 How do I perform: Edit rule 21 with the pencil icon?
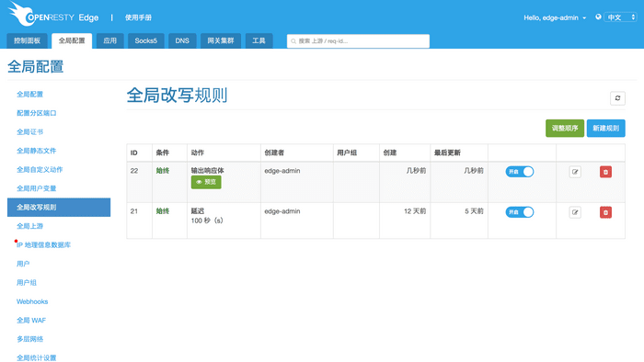pyautogui.click(x=575, y=212)
